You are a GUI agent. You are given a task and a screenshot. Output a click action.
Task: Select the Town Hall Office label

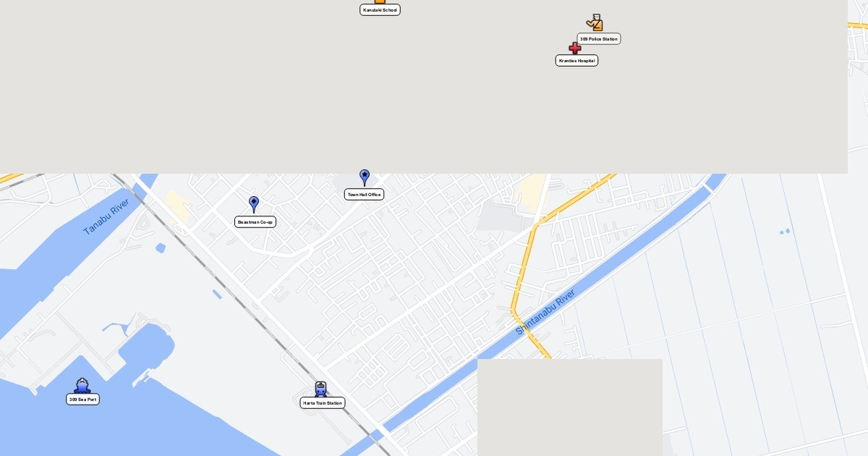click(364, 195)
